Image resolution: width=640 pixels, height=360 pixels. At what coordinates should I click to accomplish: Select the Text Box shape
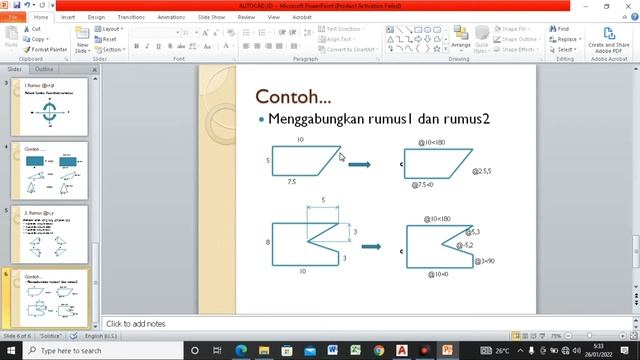point(390,30)
